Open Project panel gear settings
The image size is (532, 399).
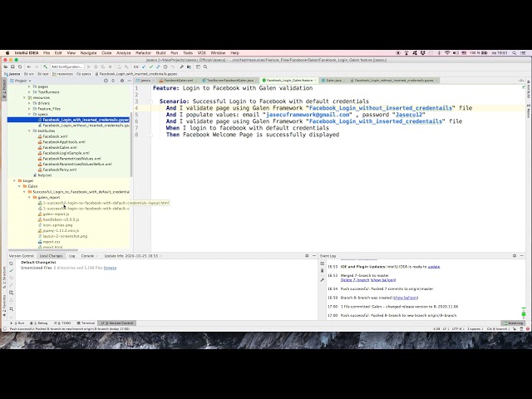[122, 81]
